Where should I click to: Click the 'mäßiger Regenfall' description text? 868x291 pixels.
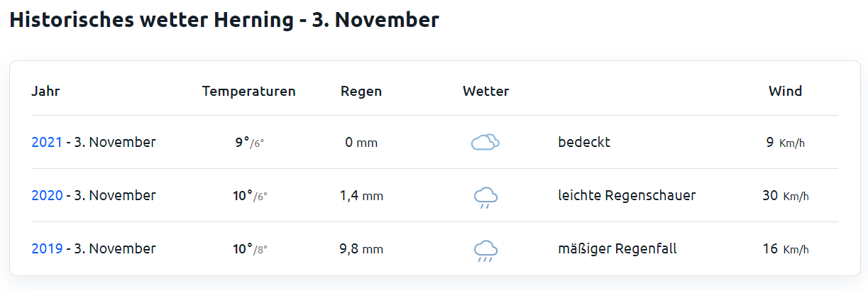click(x=617, y=249)
